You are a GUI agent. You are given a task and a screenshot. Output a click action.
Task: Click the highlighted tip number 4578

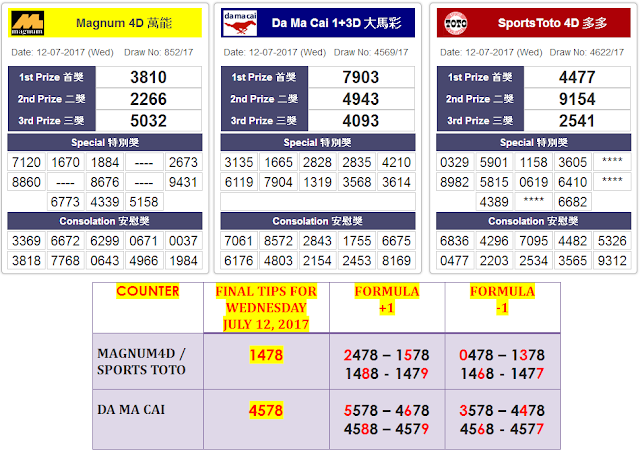266,410
